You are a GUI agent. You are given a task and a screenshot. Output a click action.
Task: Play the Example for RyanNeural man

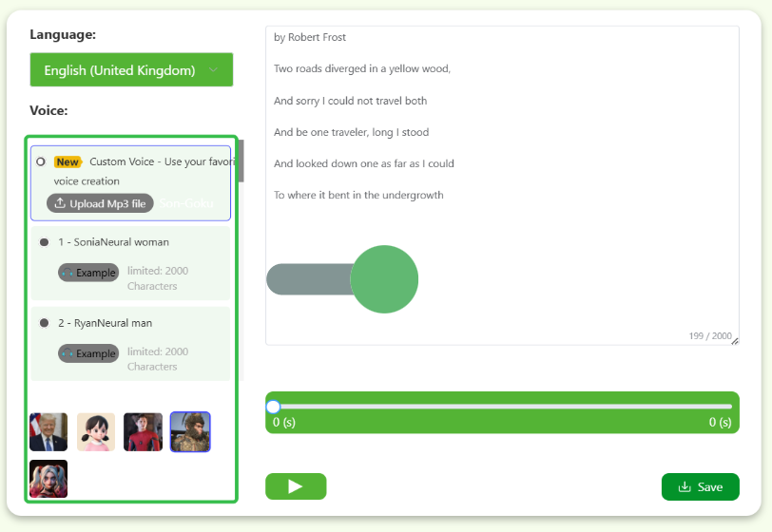coord(88,352)
